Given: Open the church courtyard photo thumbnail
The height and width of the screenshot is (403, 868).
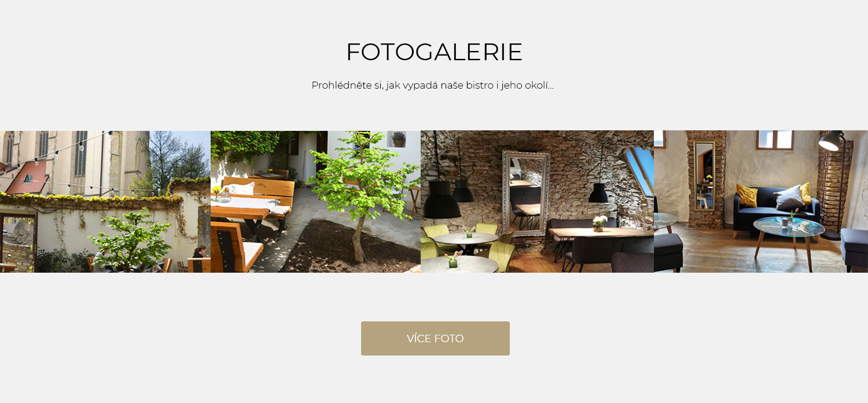Looking at the screenshot, I should pyautogui.click(x=105, y=201).
